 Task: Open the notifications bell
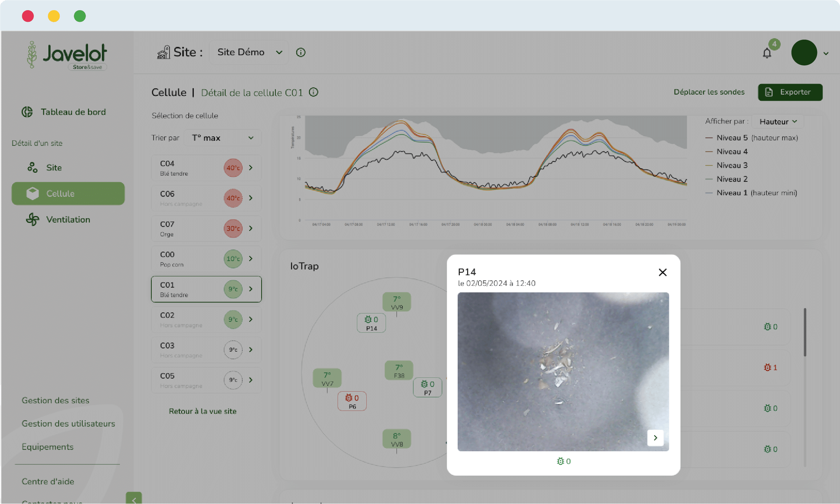pyautogui.click(x=767, y=53)
